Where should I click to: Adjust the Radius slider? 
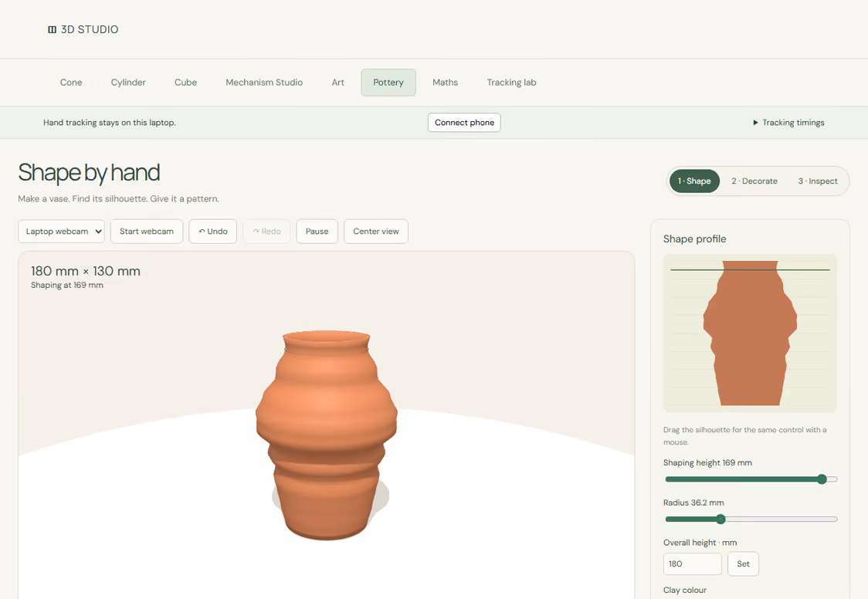tap(751, 519)
